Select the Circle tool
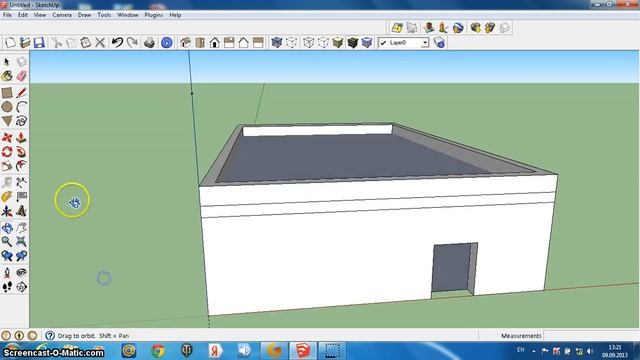This screenshot has width=640, height=360. click(7, 107)
